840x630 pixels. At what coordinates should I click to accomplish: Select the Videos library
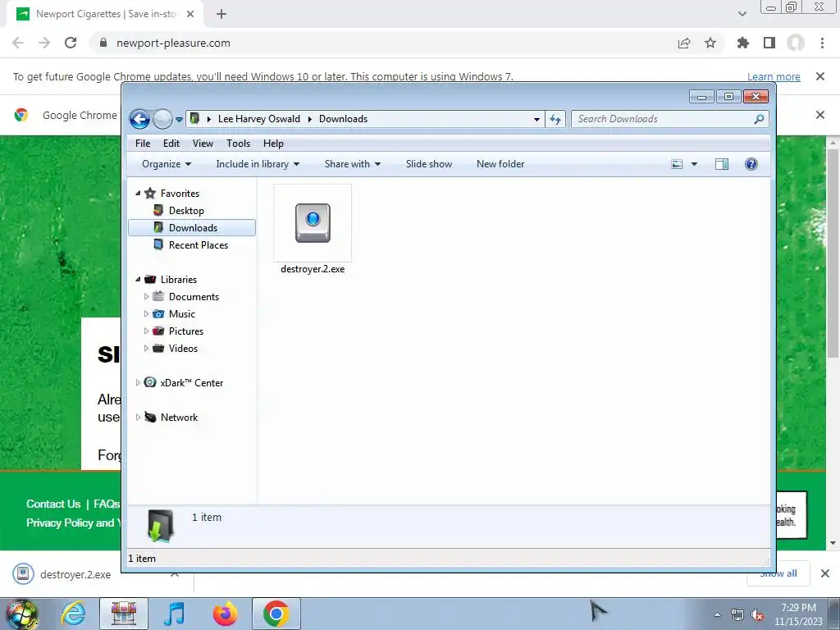tap(183, 348)
